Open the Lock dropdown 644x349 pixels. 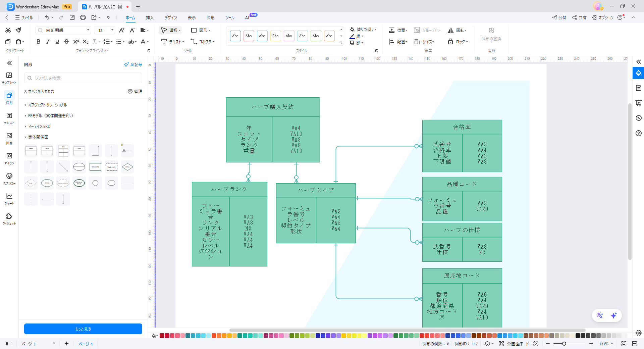click(458, 42)
